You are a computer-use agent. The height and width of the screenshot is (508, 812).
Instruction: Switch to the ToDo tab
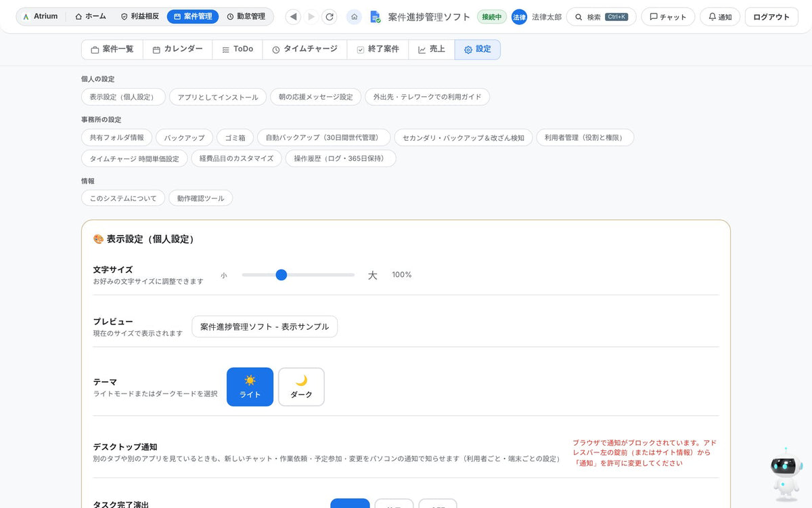pyautogui.click(x=238, y=49)
